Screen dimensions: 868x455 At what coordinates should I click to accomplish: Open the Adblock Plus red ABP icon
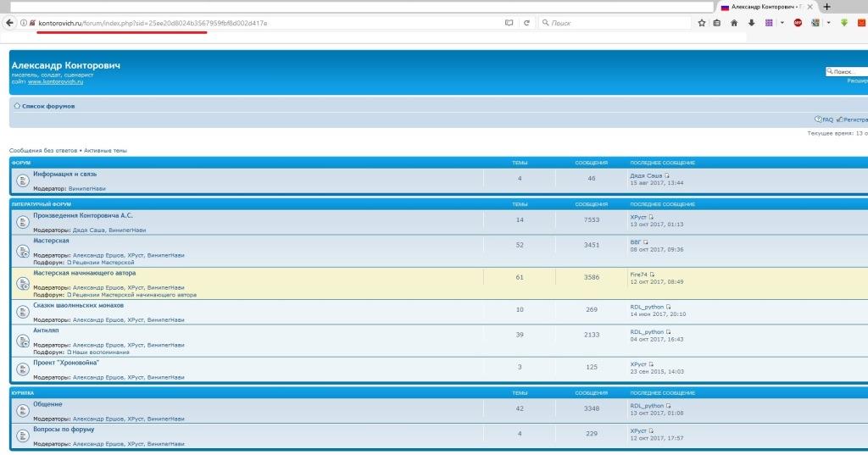point(798,23)
